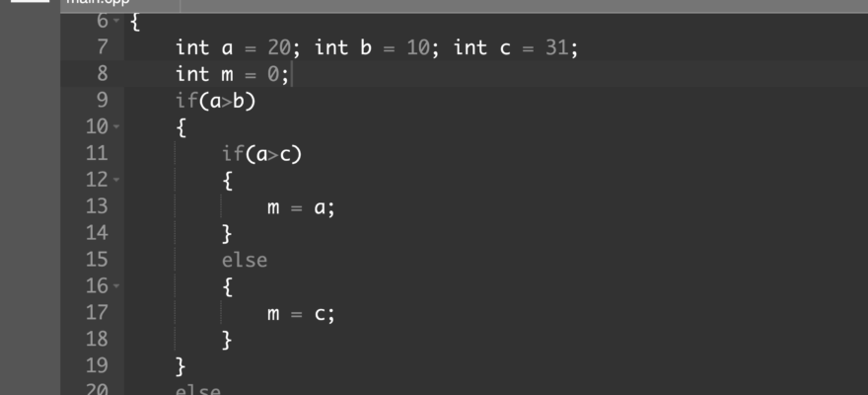Click the 'if(a>b)' condition on line 9
The width and height of the screenshot is (868, 395).
coord(215,101)
